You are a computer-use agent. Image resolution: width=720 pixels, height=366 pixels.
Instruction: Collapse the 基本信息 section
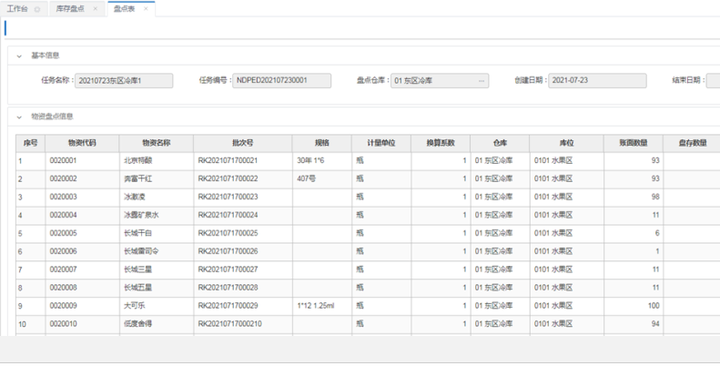[x=19, y=56]
